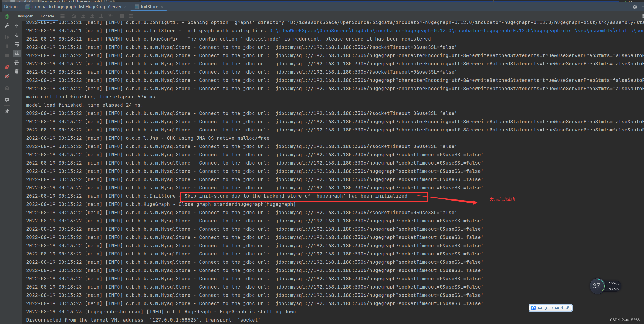Image resolution: width=644 pixels, height=324 pixels.
Task: Click the Down the Stack Trace arrow
Action: tap(17, 35)
